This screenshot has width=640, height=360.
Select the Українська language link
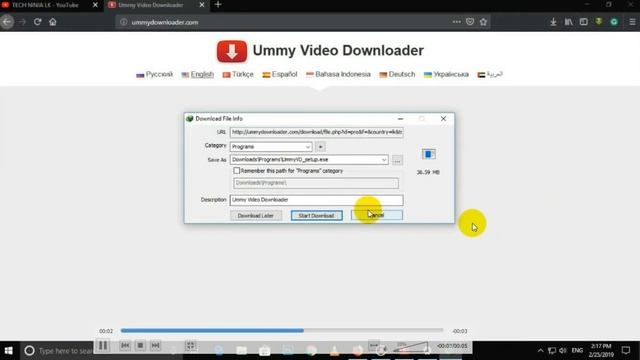coord(451,74)
